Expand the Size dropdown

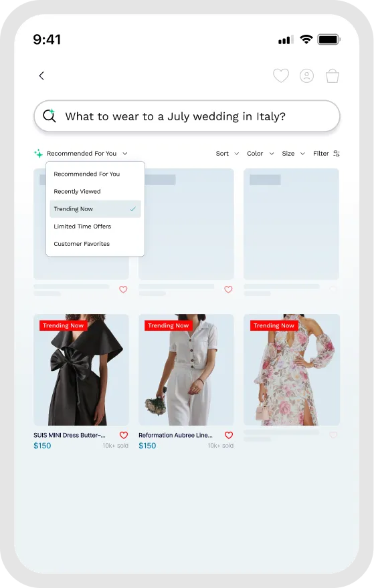(293, 154)
